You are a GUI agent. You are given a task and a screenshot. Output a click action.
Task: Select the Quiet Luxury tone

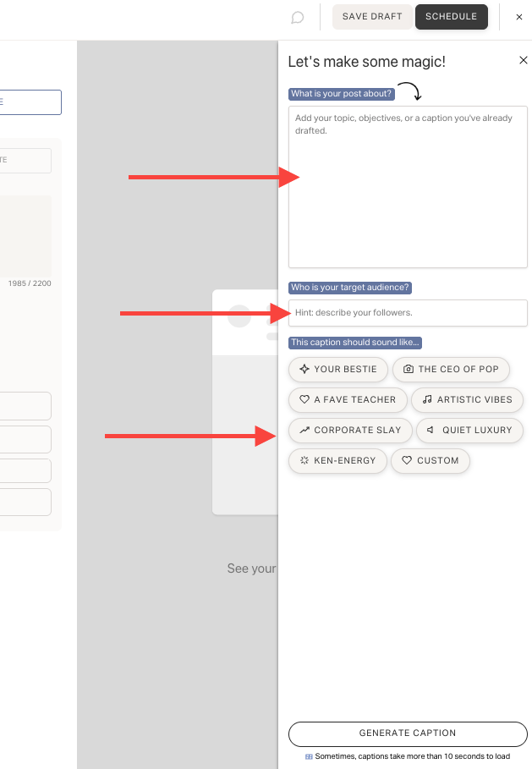coord(469,430)
